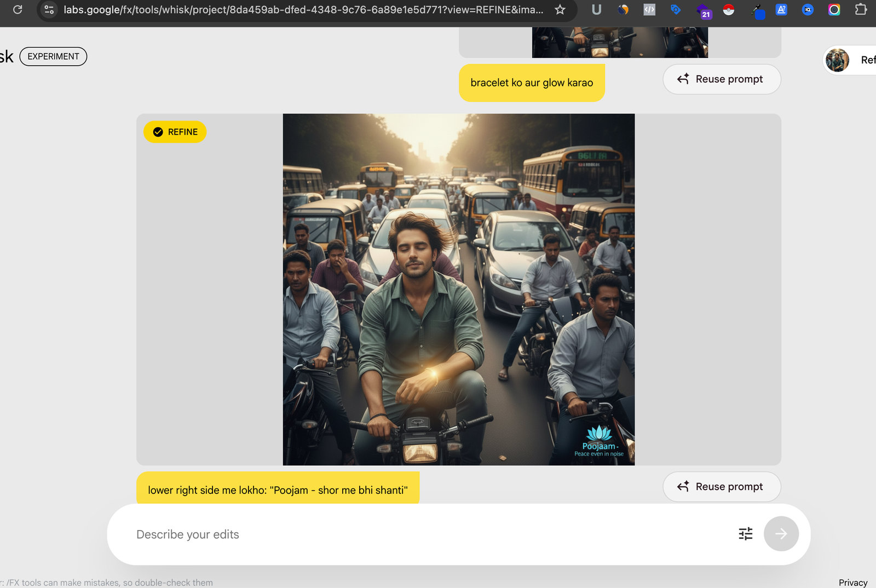Click the Chrome Extensions puzzle icon
The image size is (876, 588).
(861, 9)
